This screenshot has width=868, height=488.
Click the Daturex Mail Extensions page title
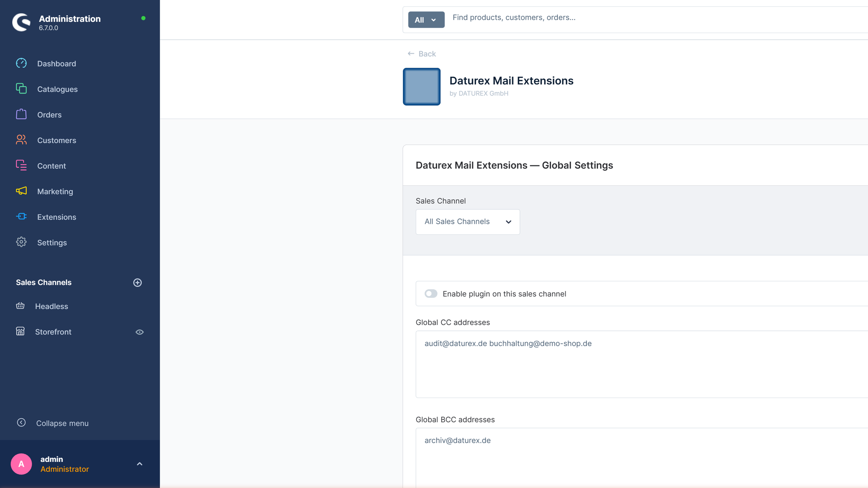click(511, 81)
